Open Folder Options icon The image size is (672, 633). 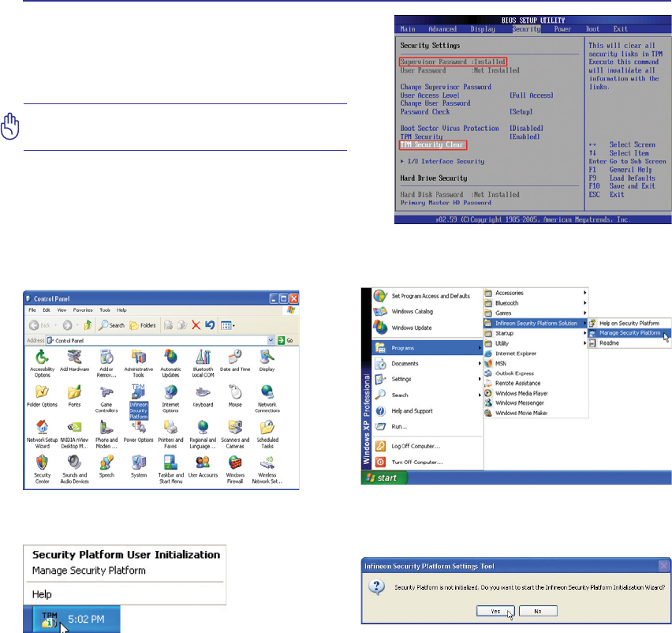pyautogui.click(x=42, y=396)
